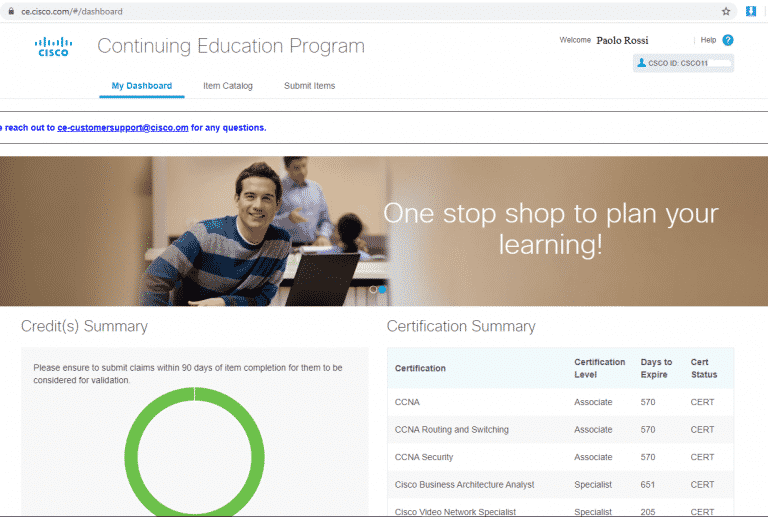Select the first carousel dot on banner
Screen dimensions: 768x517
click(x=373, y=289)
